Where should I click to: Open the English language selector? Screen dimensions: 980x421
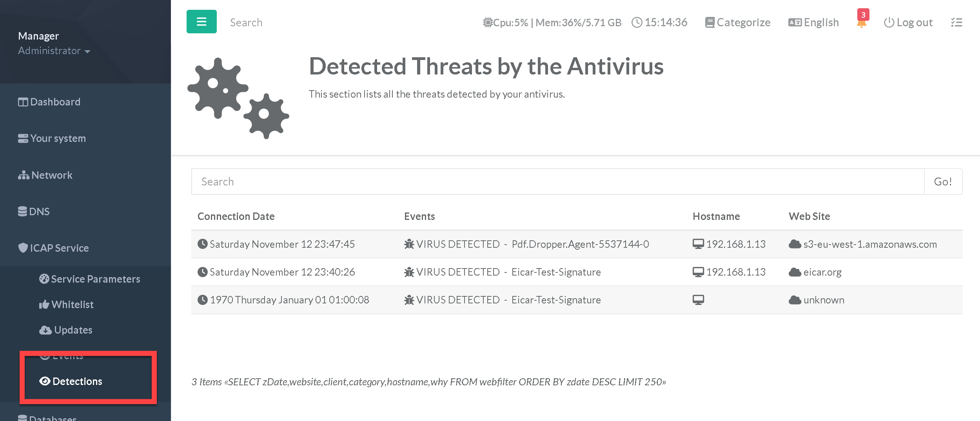pyautogui.click(x=813, y=23)
